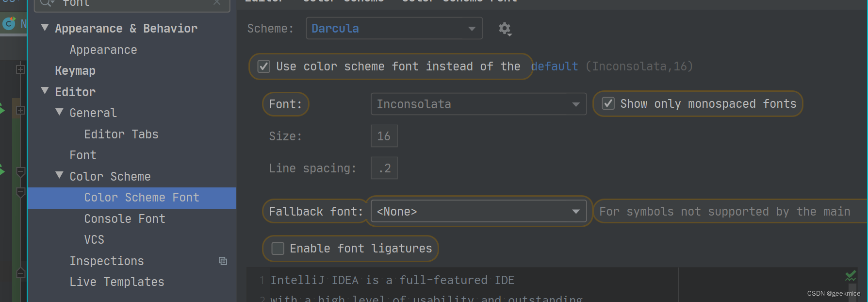This screenshot has height=302, width=868.
Task: Collapse the General tree node
Action: (x=60, y=112)
